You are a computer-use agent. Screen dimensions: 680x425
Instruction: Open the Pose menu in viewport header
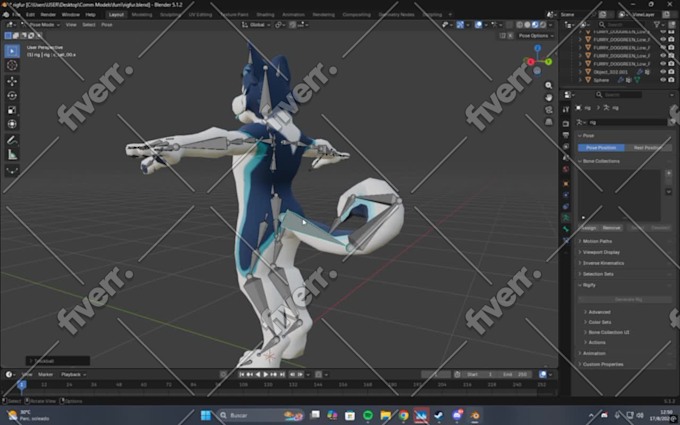click(107, 25)
